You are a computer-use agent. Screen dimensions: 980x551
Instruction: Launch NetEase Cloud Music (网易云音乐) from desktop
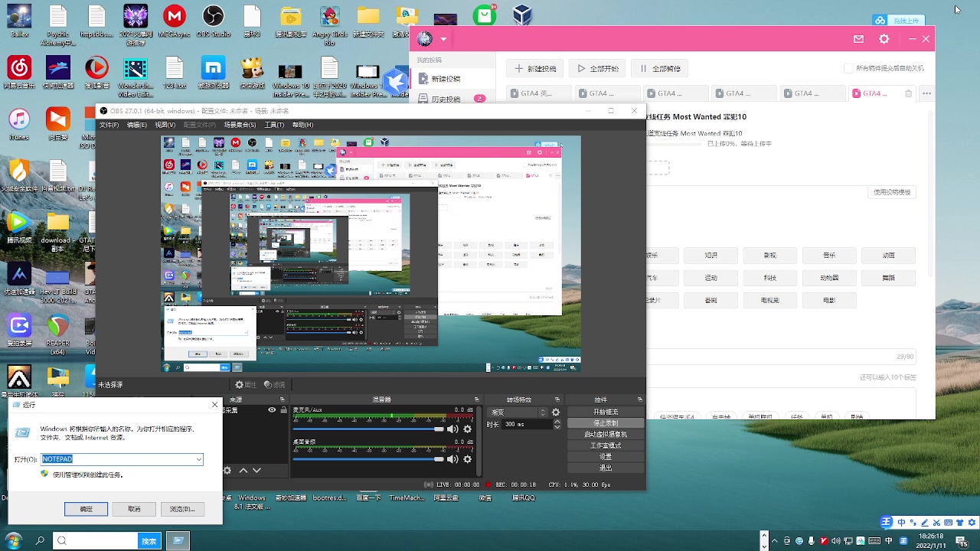tap(20, 73)
